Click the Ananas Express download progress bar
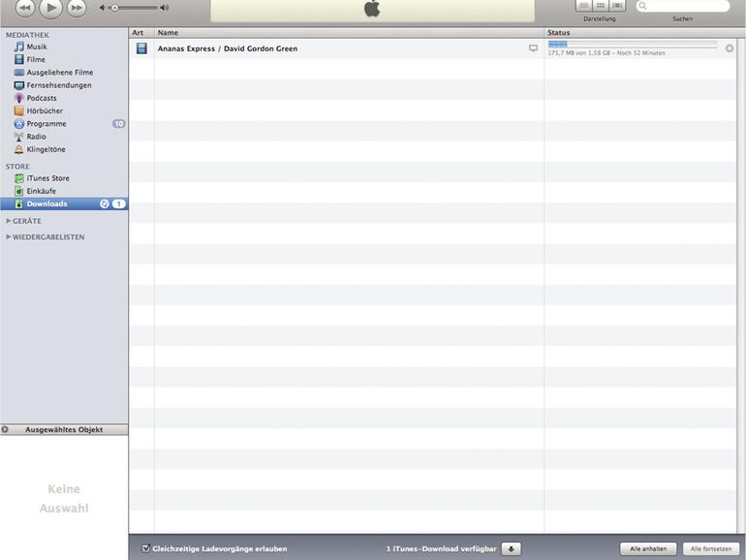 [x=633, y=45]
